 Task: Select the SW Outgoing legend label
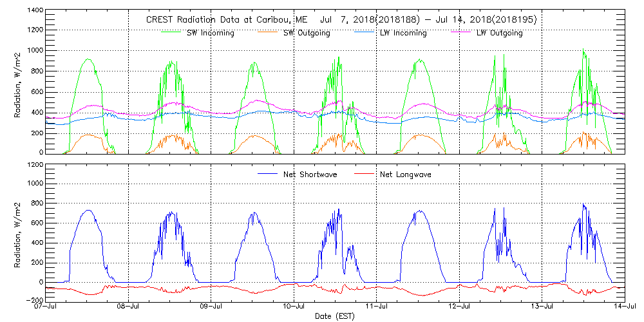click(x=307, y=33)
